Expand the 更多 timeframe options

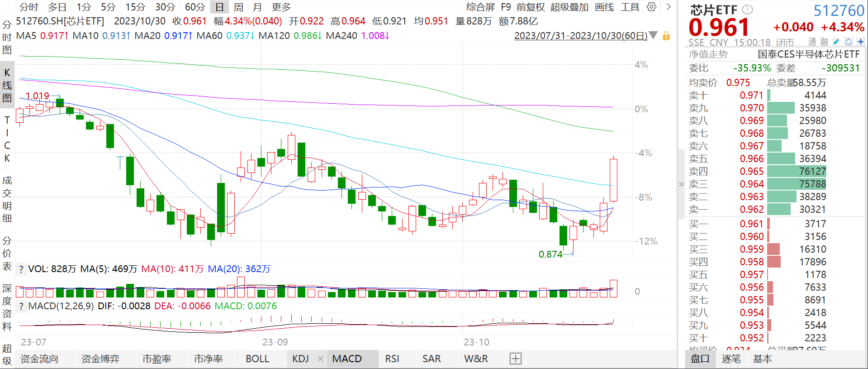click(281, 7)
